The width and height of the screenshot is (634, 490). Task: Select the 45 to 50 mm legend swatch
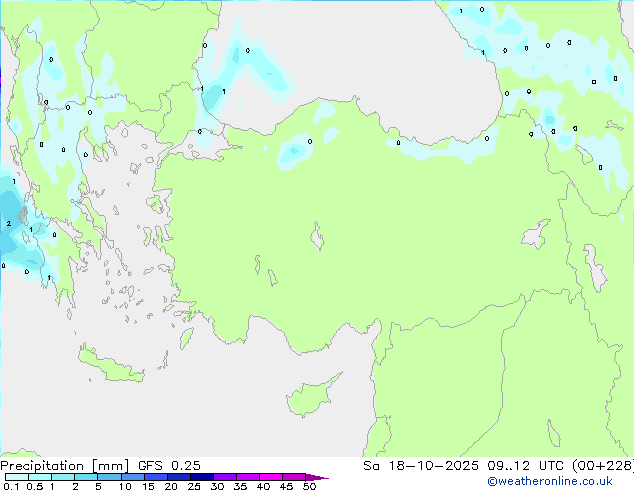pyautogui.click(x=294, y=478)
